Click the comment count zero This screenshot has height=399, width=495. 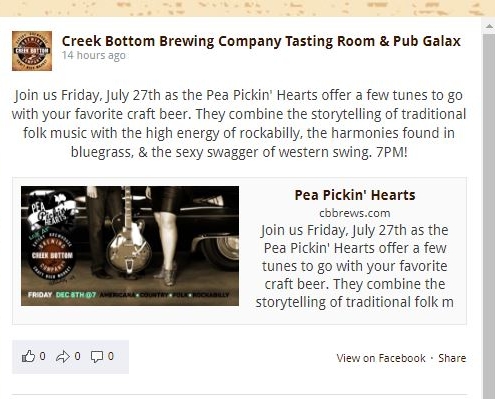(x=111, y=356)
